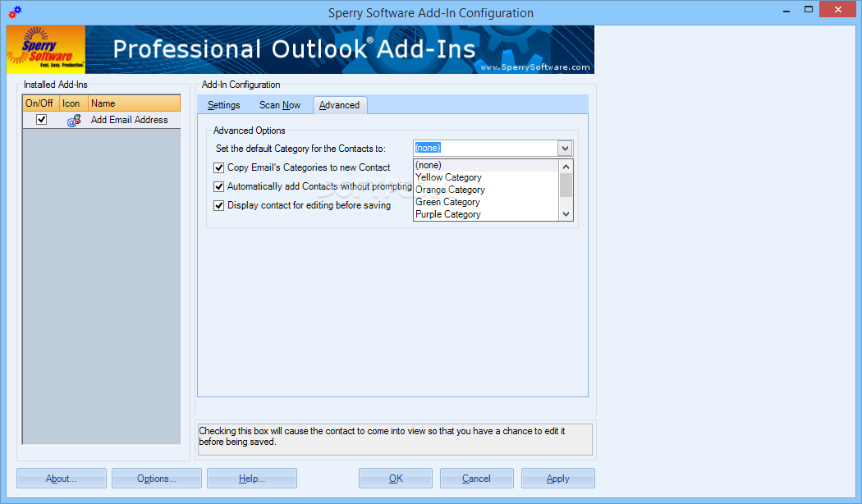The width and height of the screenshot is (862, 504).
Task: Open the Scan Now tab
Action: click(280, 105)
